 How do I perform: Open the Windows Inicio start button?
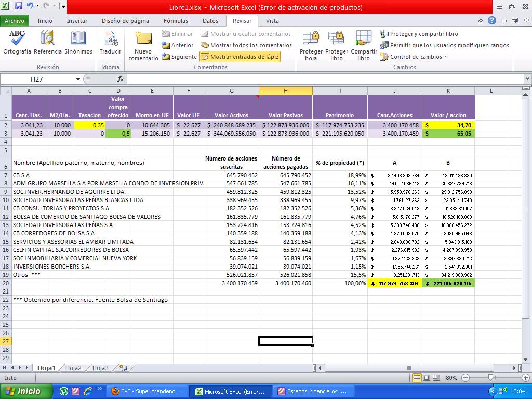click(x=26, y=391)
